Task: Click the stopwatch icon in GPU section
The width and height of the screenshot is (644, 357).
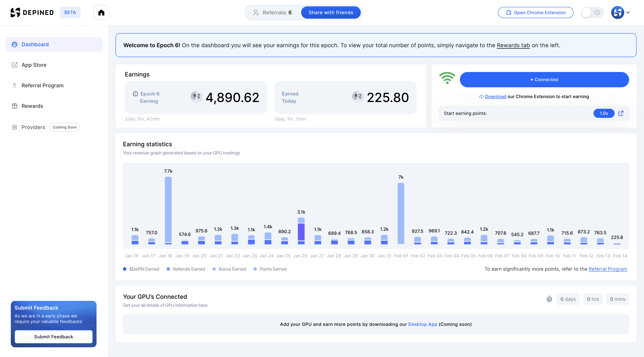Action: [x=549, y=299]
